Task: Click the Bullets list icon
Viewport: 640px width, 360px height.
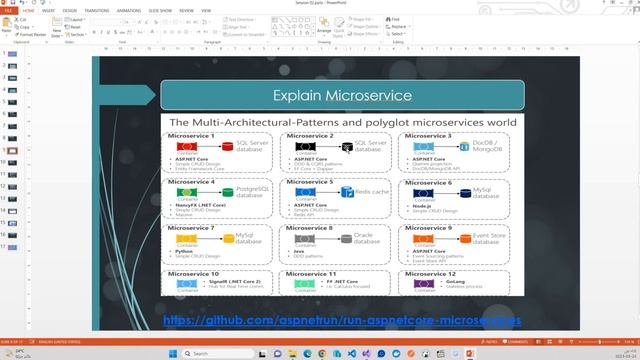Action: (166, 22)
